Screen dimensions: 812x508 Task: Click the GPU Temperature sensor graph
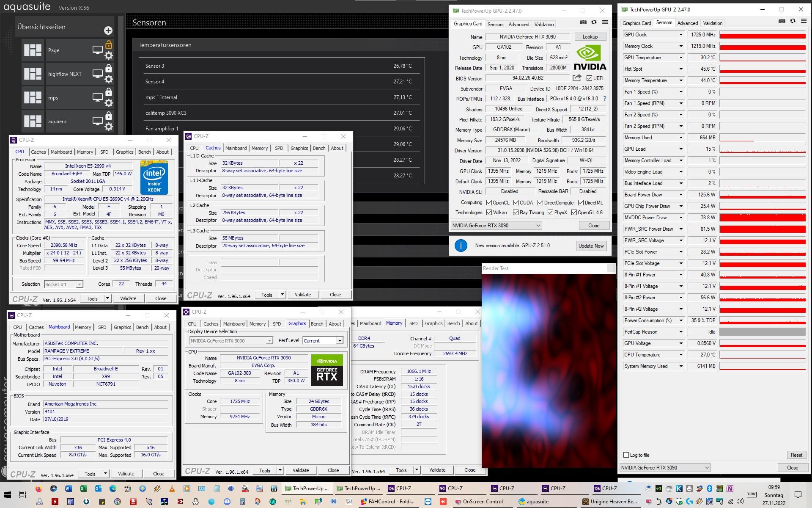pyautogui.click(x=763, y=58)
